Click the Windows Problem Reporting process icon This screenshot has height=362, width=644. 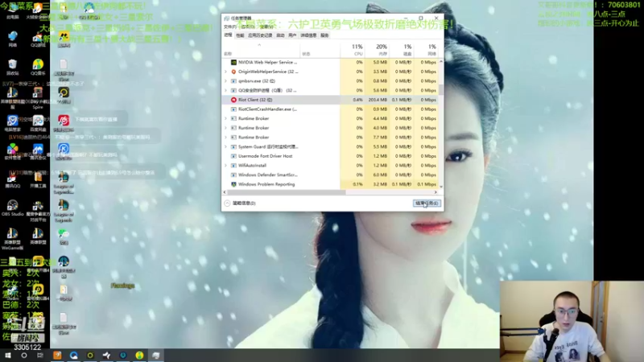point(233,184)
